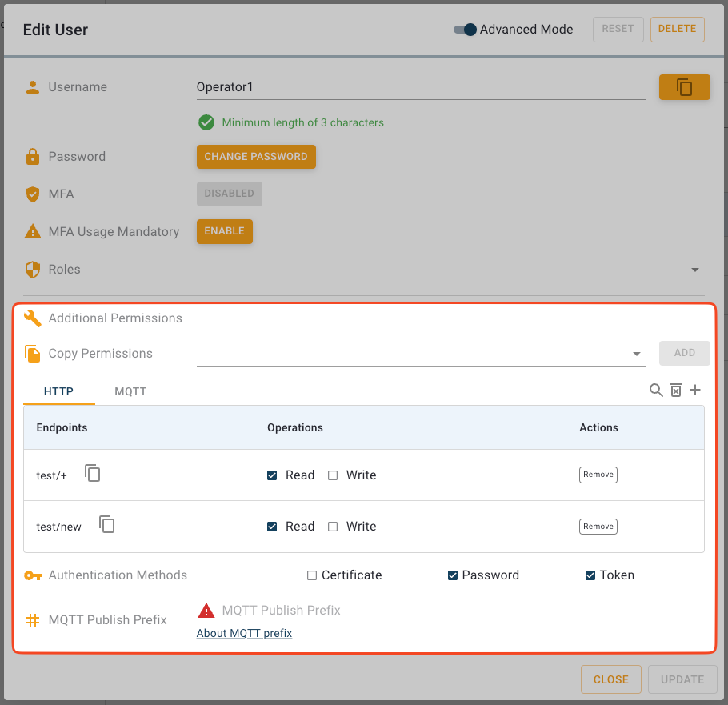Open the About MQTT prefix link
728x705 pixels.
(x=244, y=633)
